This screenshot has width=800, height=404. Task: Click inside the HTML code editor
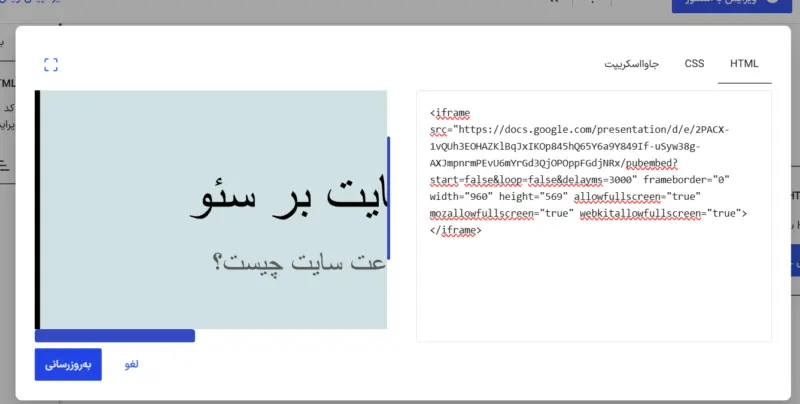[x=593, y=216]
